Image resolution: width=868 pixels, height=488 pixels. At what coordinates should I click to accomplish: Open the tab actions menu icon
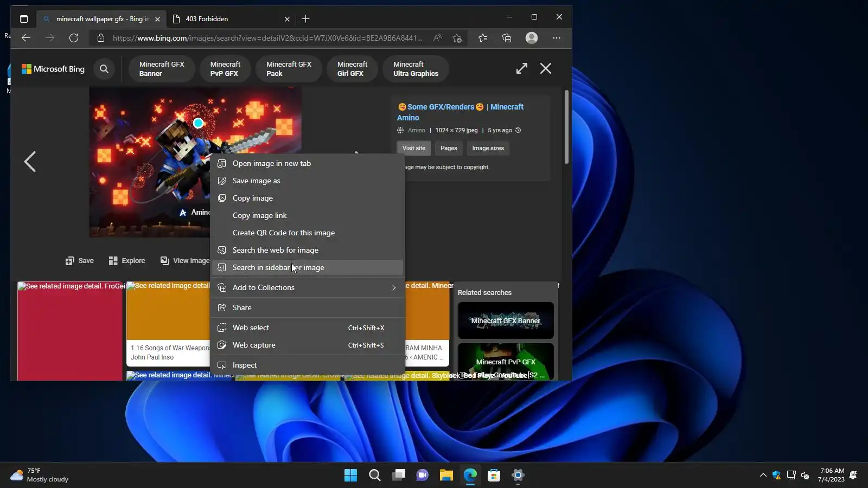[24, 19]
